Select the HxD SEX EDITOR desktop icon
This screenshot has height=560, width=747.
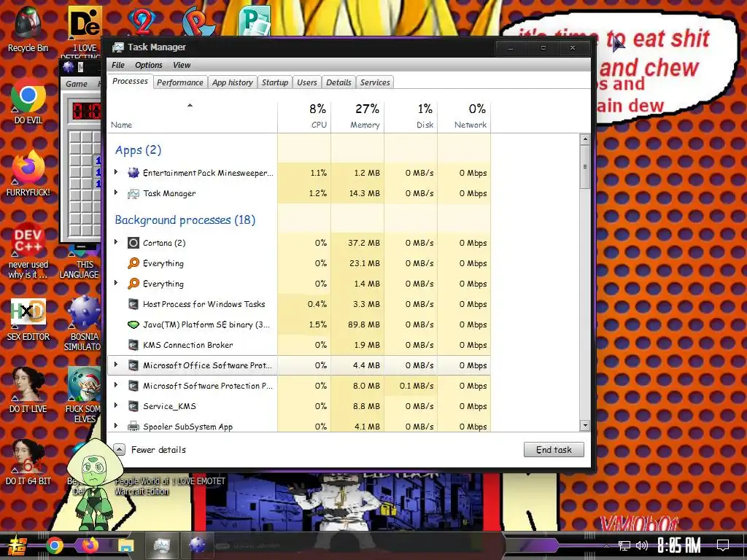[28, 312]
